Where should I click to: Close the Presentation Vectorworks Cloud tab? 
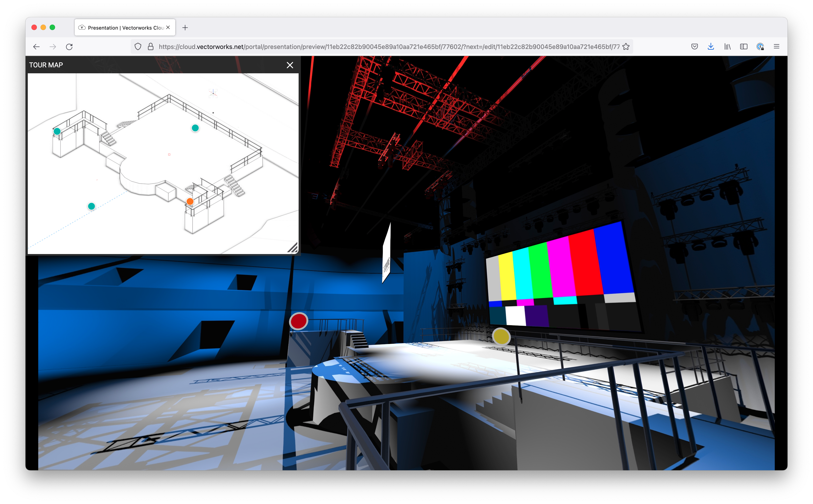tap(168, 27)
